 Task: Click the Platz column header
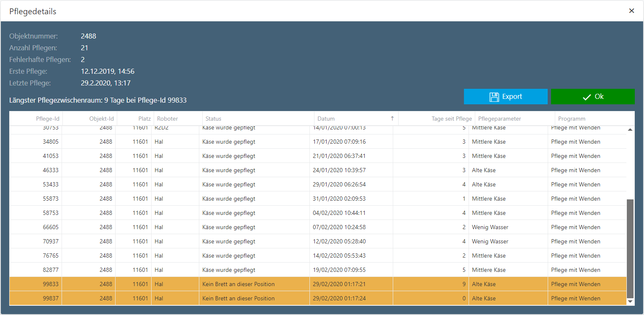click(x=135, y=119)
